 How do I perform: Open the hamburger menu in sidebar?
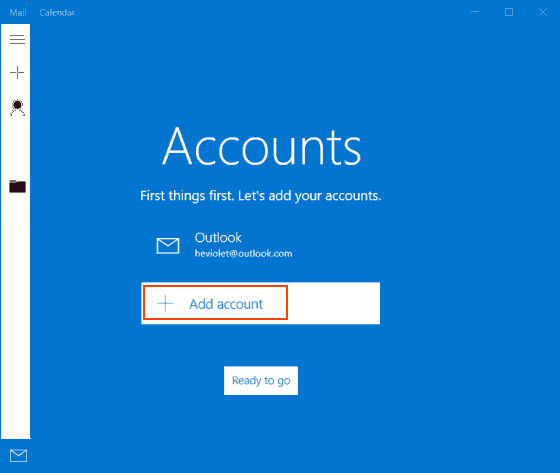click(17, 39)
